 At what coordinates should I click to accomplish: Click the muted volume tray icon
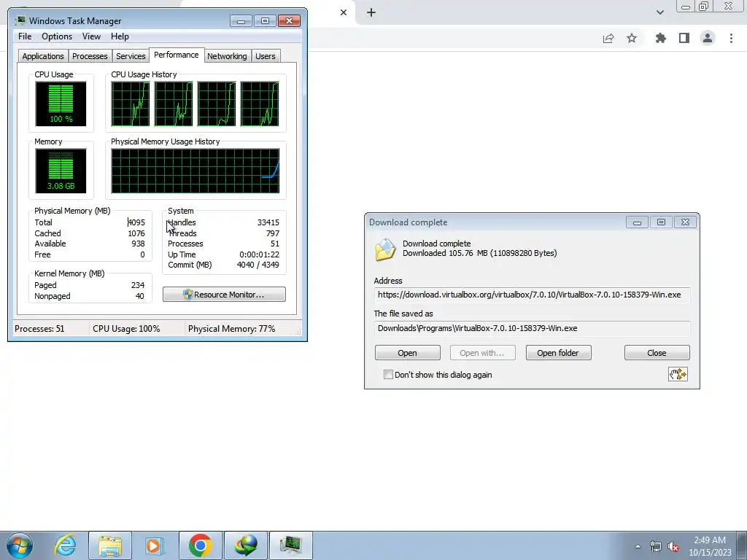tap(673, 547)
